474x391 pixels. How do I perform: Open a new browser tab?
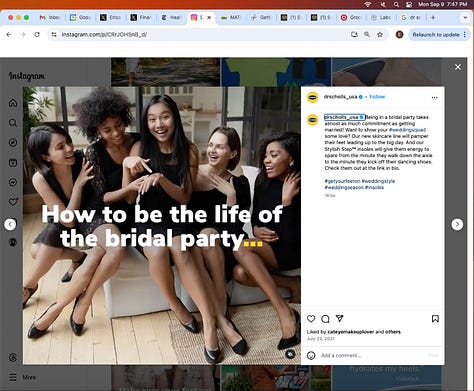pyautogui.click(x=433, y=17)
